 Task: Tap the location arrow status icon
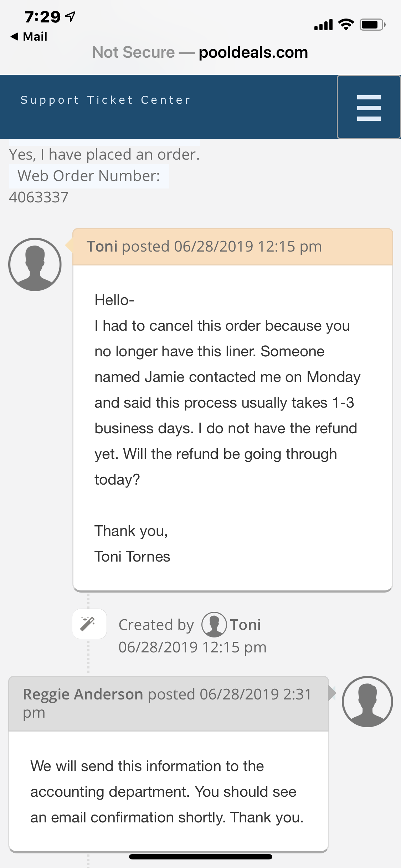[71, 16]
